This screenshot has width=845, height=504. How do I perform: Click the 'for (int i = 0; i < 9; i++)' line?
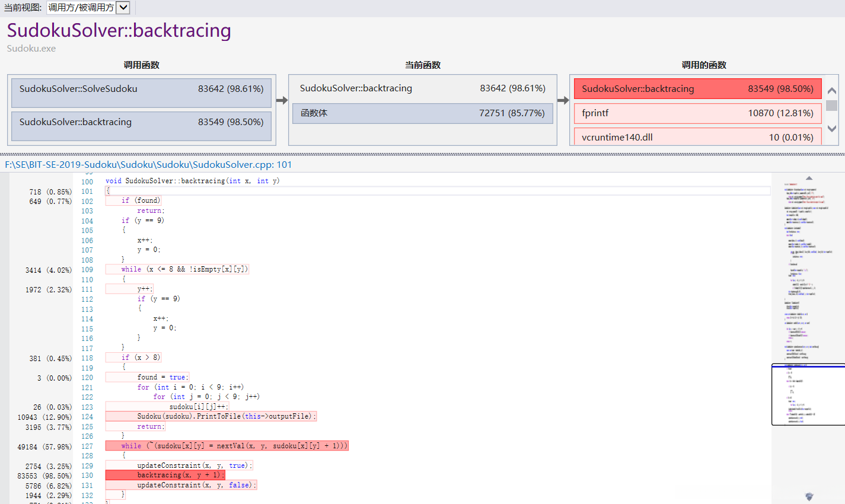[x=190, y=387]
